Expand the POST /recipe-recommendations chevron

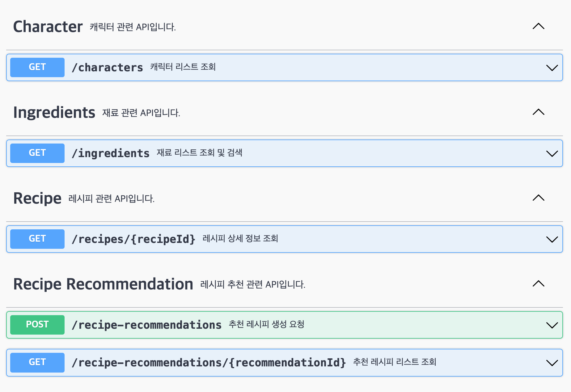[x=552, y=325]
